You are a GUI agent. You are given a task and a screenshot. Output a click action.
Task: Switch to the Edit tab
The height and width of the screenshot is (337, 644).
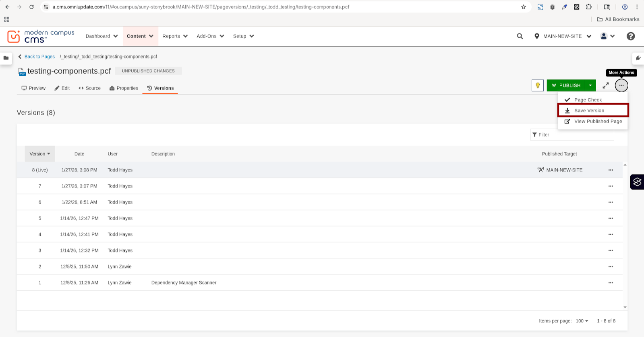pos(62,88)
